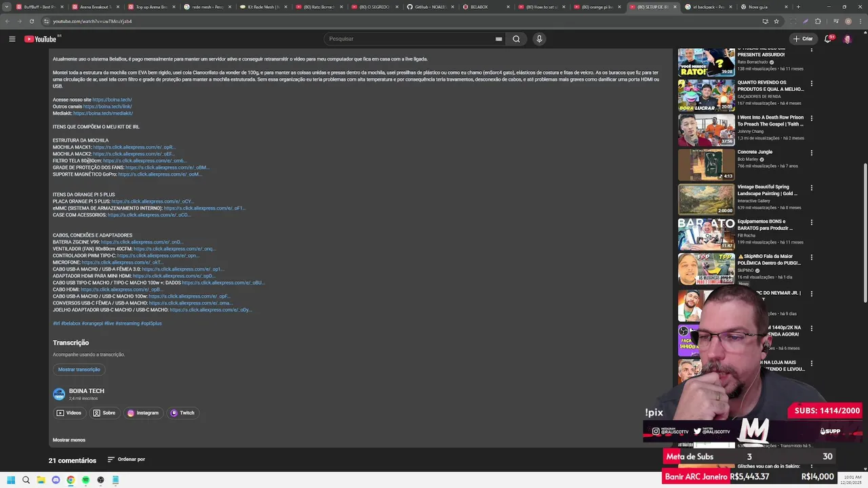Open Windows taskbar search
The image size is (868, 488).
[x=26, y=480]
